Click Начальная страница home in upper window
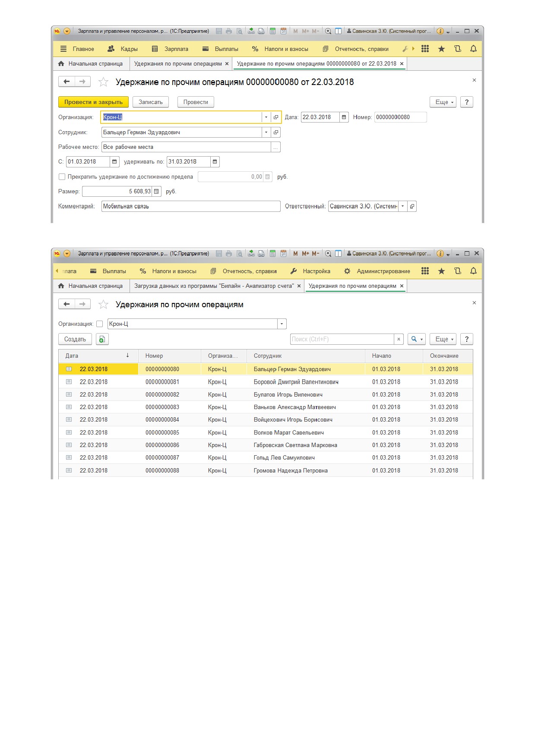The height and width of the screenshot is (756, 535). click(x=91, y=63)
